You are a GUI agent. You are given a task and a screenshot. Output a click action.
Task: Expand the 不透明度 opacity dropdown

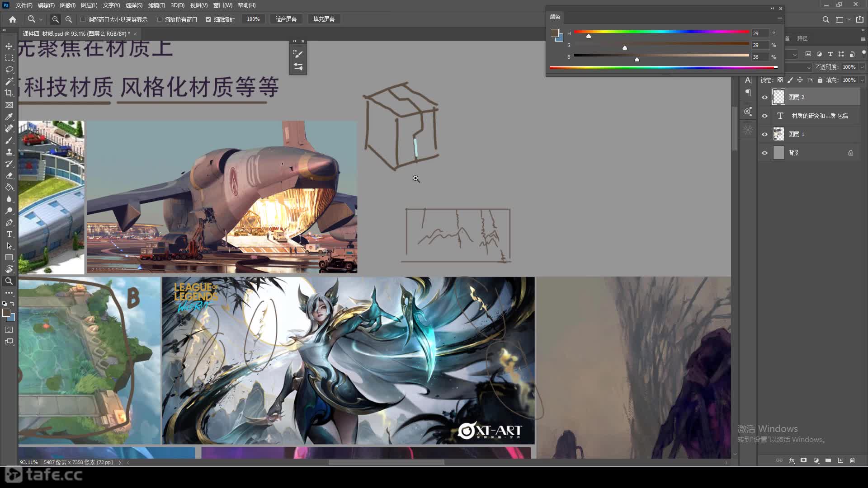[x=862, y=67]
